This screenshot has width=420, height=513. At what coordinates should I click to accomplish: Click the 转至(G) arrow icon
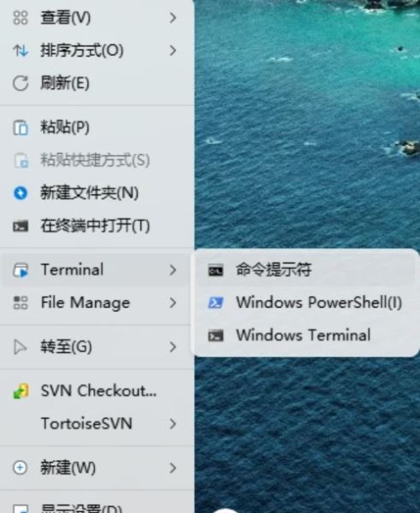pos(20,347)
